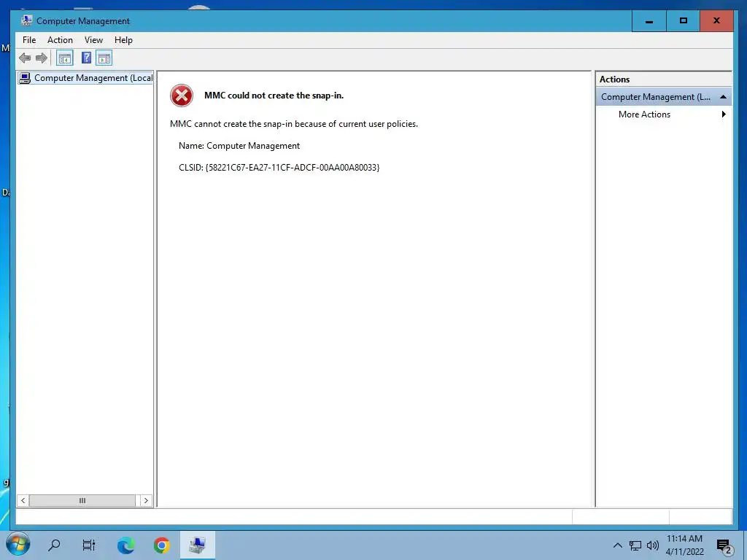Open the Action menu
This screenshot has width=747, height=560.
tap(60, 40)
